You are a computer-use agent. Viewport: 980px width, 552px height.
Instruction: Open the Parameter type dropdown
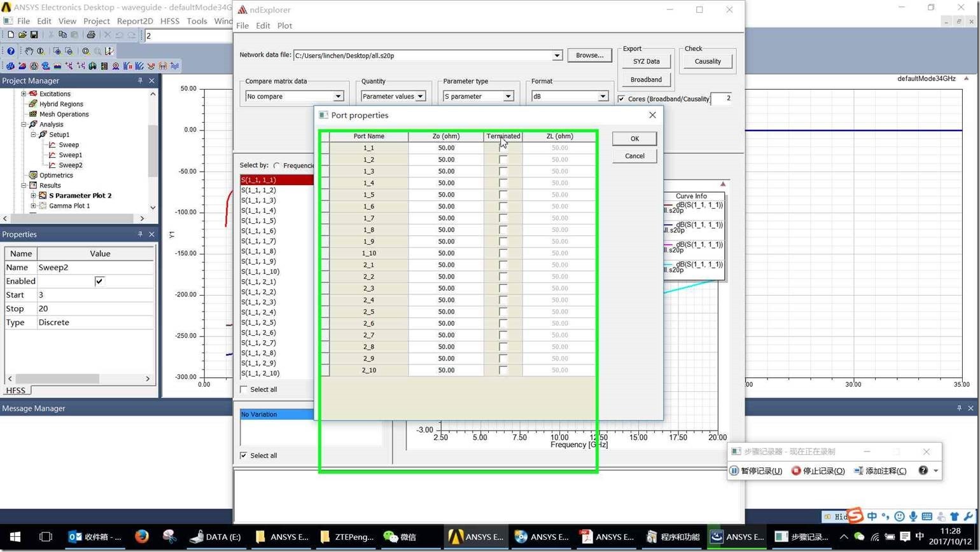point(508,96)
